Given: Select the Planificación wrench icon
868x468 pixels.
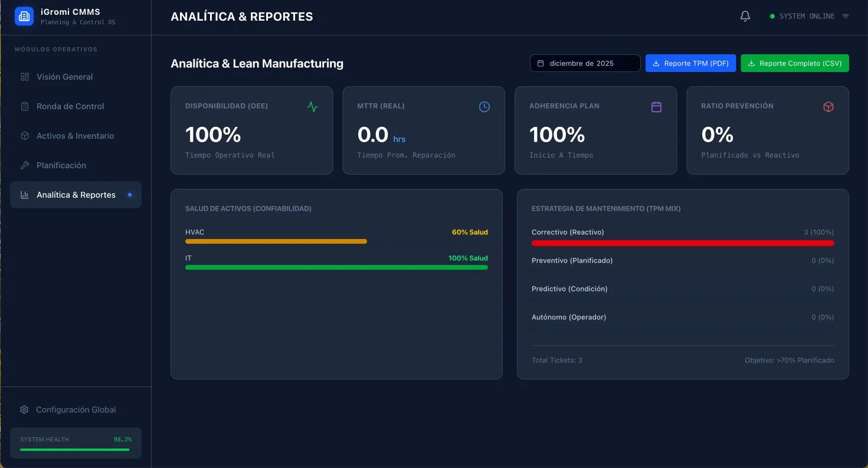Looking at the screenshot, I should point(24,165).
